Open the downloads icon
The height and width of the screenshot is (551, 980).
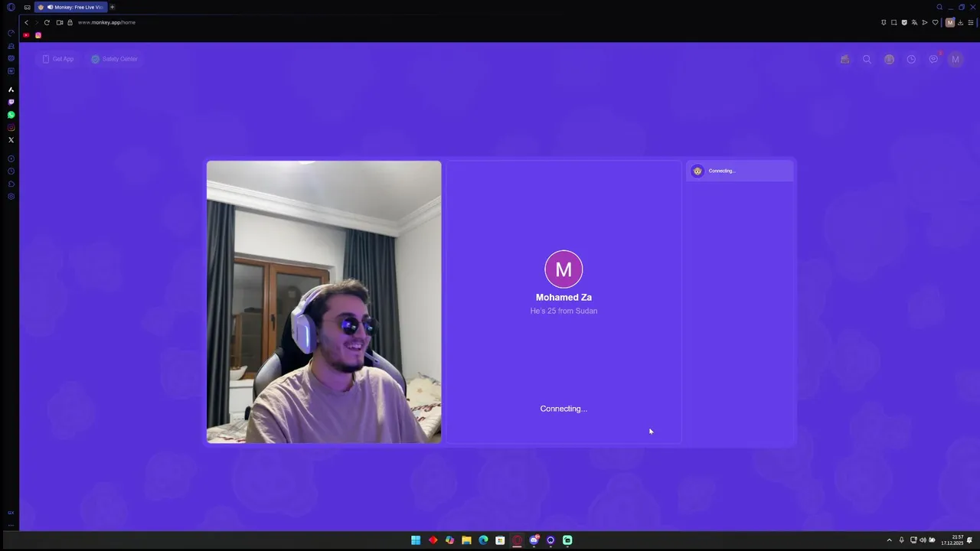tap(960, 22)
